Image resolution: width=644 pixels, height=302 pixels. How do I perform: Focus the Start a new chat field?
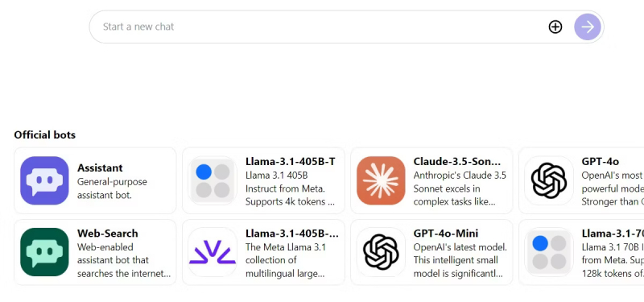click(320, 27)
